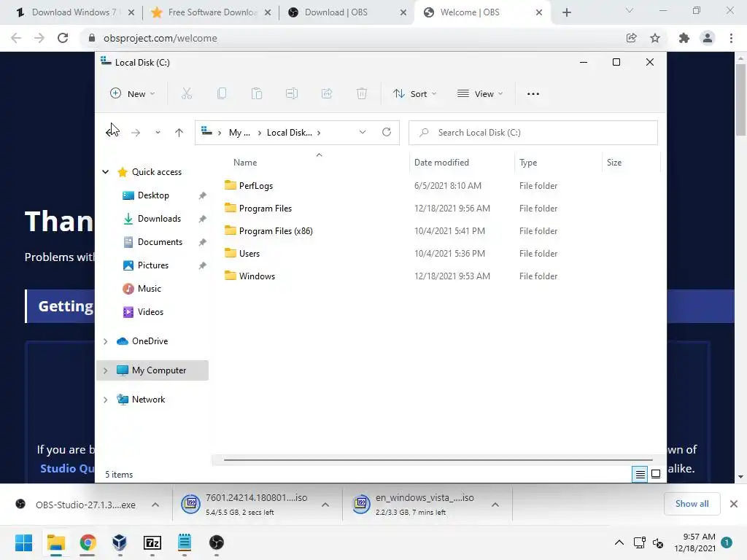Go up one folder level
747x560 pixels.
(179, 133)
